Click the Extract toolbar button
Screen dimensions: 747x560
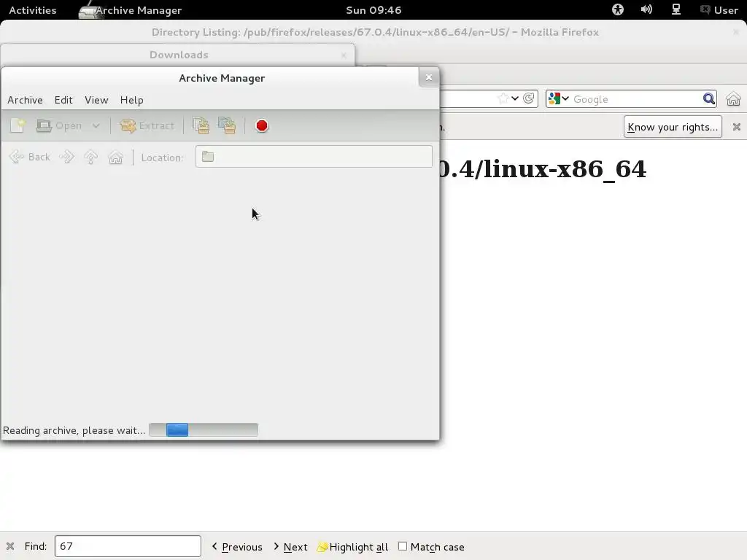point(147,125)
